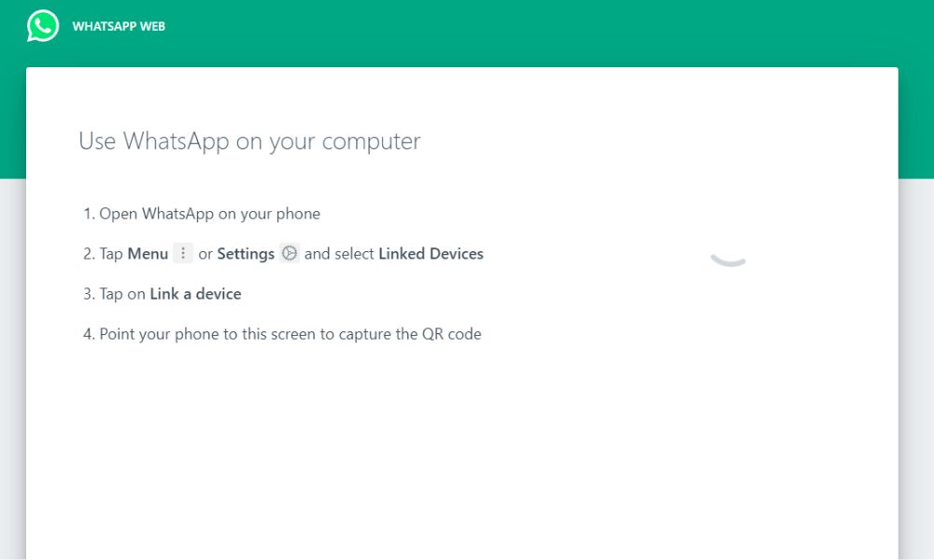The width and height of the screenshot is (934, 560).
Task: Click the WHATSAPP WEB header label
Action: [118, 26]
